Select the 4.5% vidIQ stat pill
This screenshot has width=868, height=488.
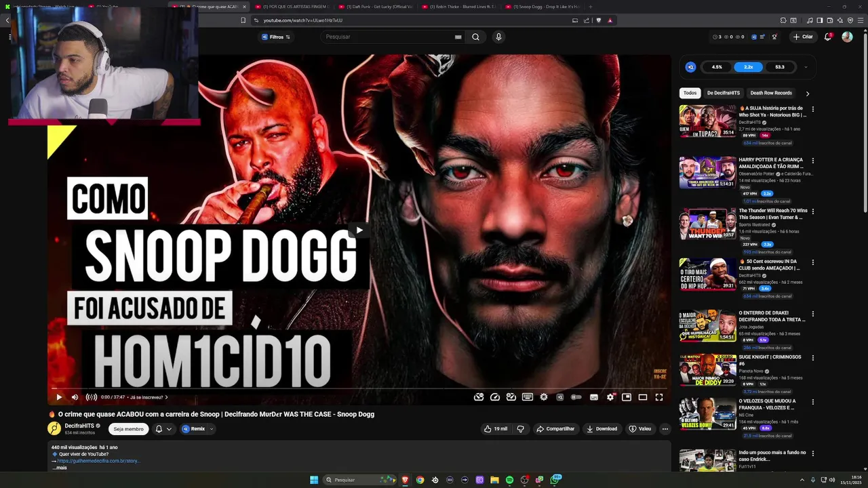(x=717, y=67)
